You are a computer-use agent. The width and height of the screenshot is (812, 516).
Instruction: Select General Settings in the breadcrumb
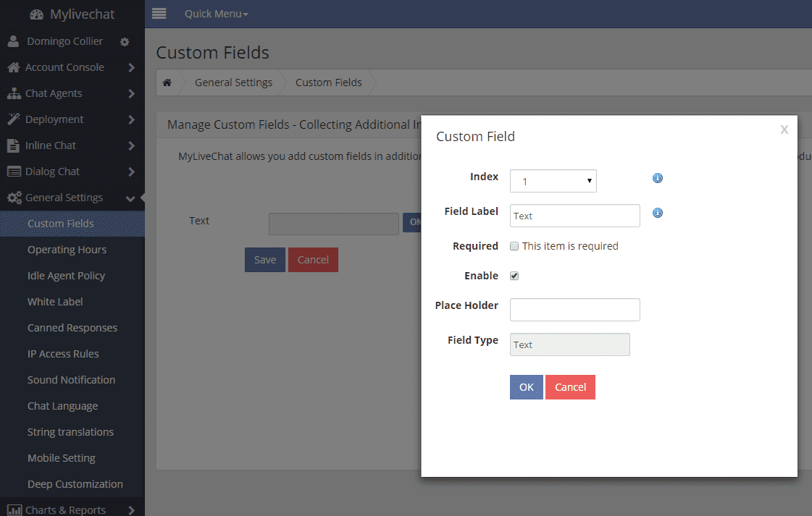coord(233,82)
